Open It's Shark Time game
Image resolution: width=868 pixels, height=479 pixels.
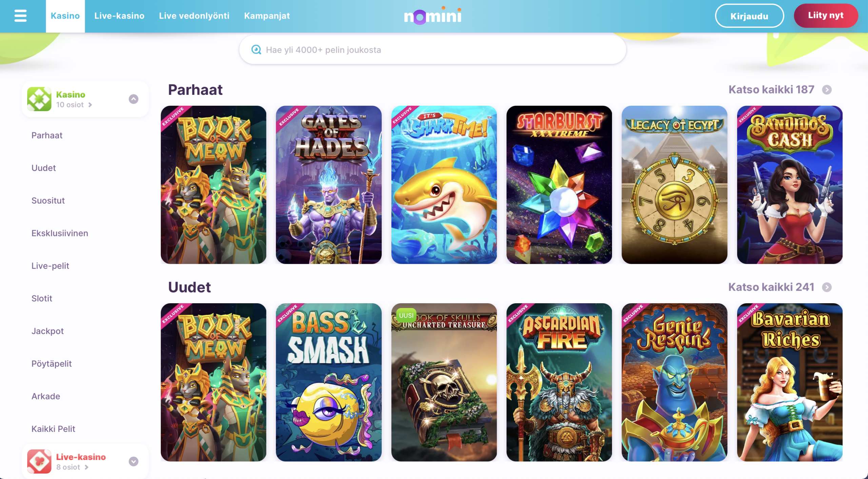[444, 185]
